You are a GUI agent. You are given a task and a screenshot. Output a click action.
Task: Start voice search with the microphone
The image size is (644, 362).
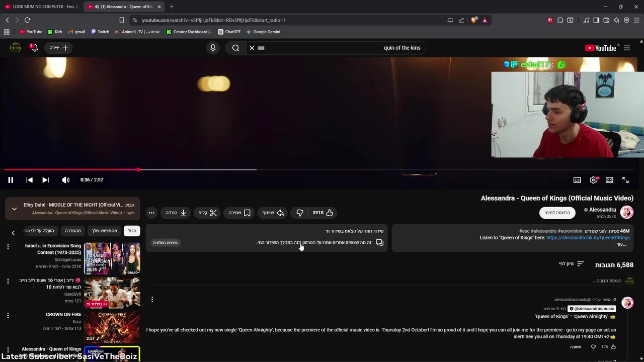click(x=213, y=48)
